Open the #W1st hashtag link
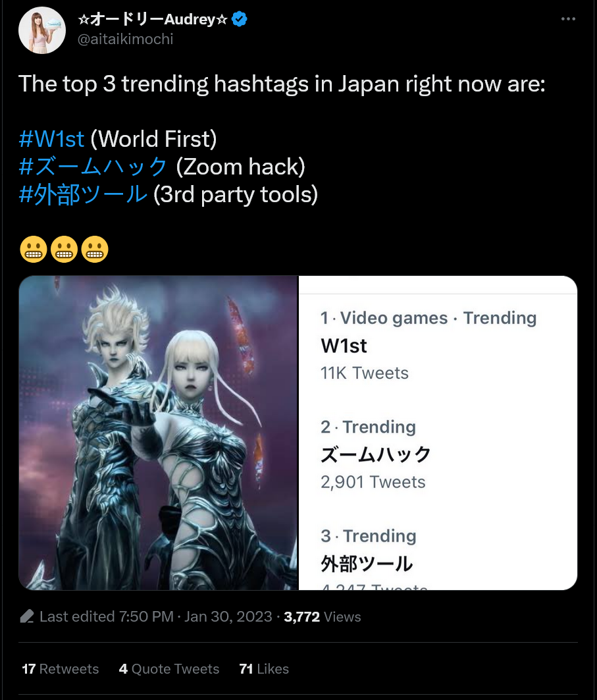Screen dimensions: 597x700 (x=51, y=139)
